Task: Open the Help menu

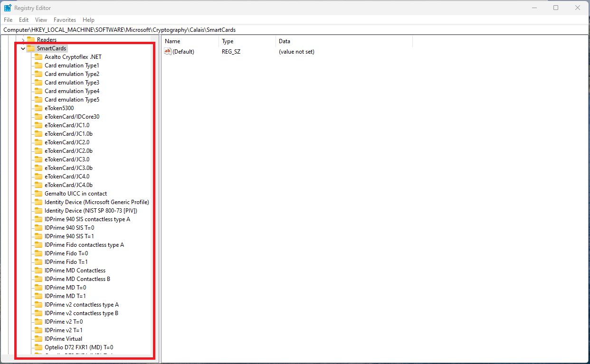Action: pyautogui.click(x=88, y=20)
